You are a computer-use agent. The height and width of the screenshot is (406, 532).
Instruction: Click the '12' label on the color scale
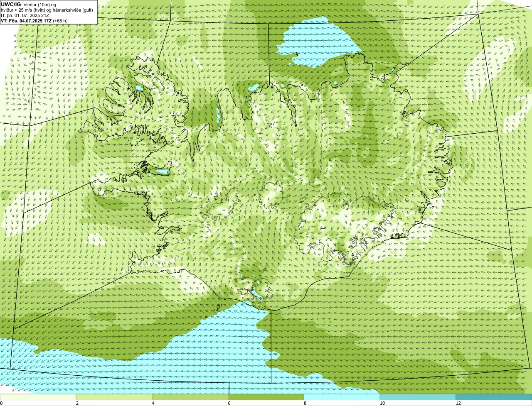click(458, 403)
